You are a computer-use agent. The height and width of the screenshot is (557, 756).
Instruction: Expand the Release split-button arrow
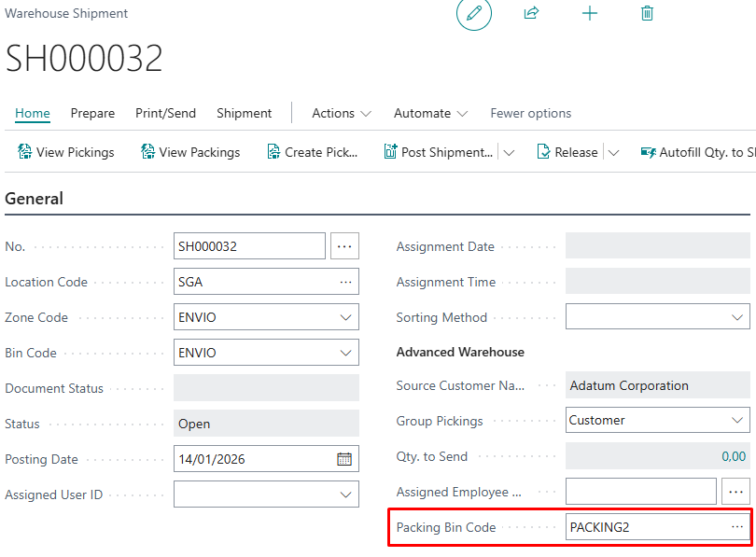click(613, 152)
